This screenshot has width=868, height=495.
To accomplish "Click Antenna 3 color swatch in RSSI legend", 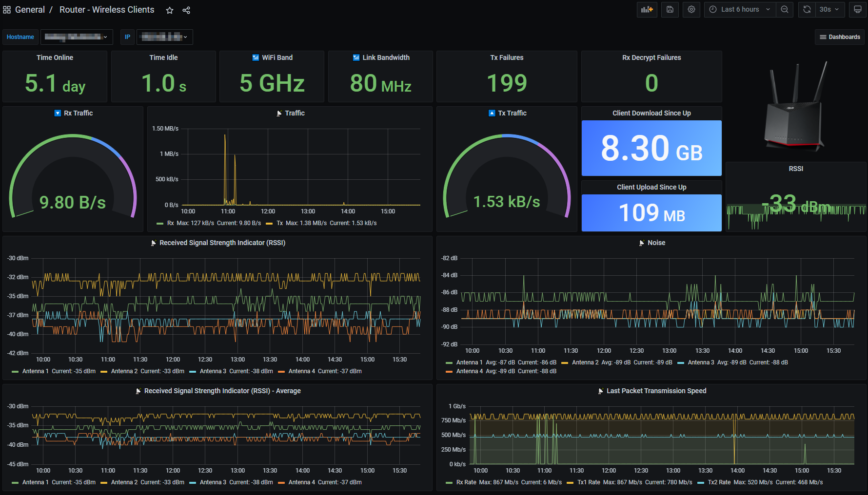I will point(192,372).
